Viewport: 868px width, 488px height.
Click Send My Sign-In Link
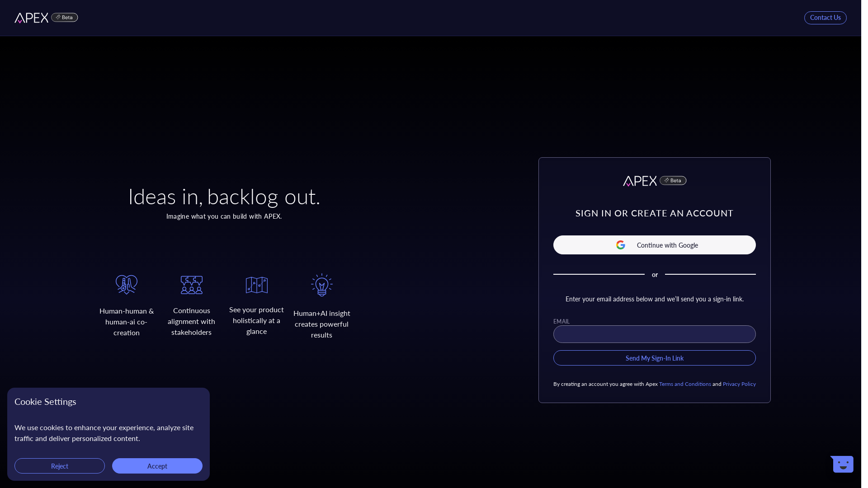(654, 358)
